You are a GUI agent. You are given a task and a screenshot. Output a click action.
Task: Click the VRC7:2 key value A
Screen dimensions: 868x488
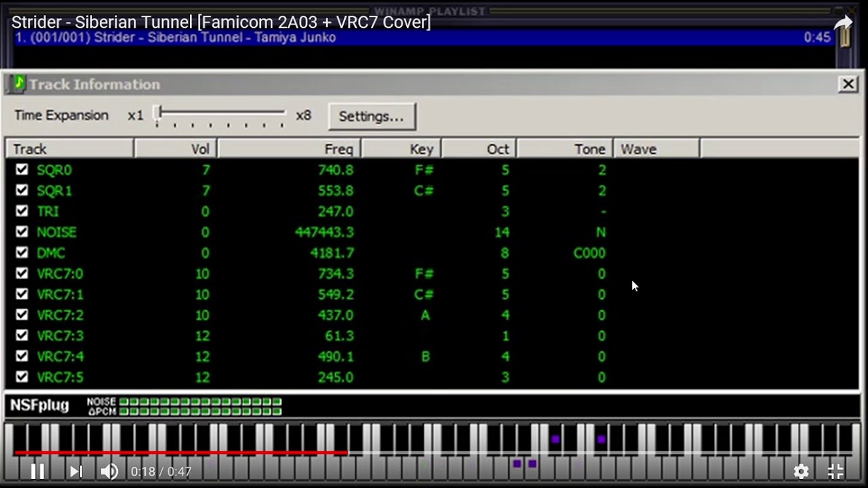[x=425, y=314]
